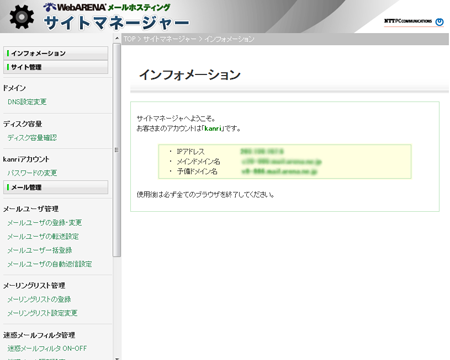Click the インフォメーション page title
This screenshot has height=360, width=450.
(190, 75)
